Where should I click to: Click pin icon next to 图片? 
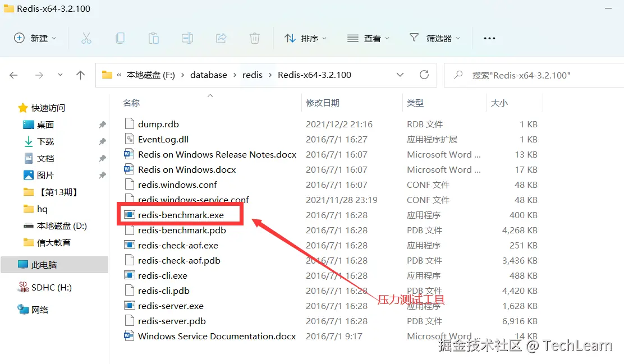tap(102, 175)
